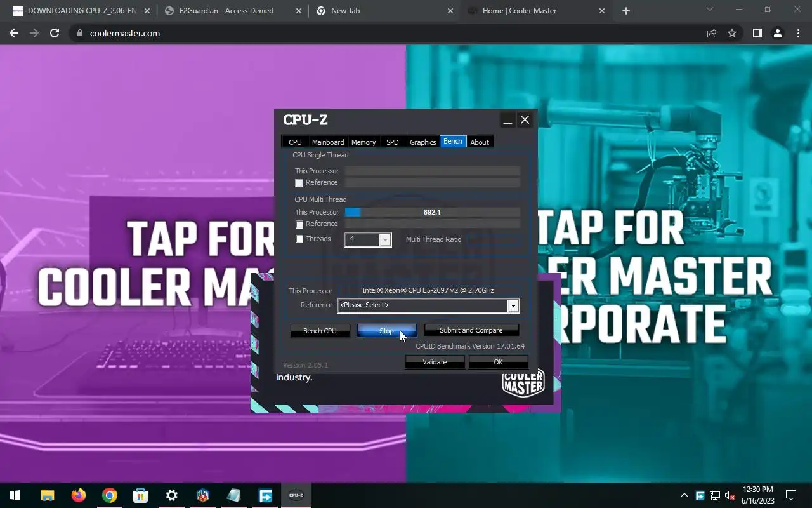
Task: Open Microsoft Store from taskbar
Action: [x=140, y=495]
